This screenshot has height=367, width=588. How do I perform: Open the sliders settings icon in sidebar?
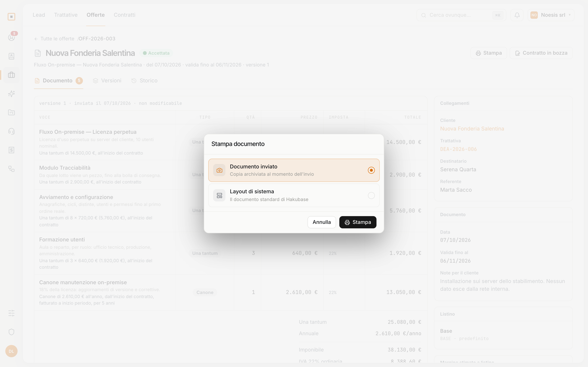[11, 313]
